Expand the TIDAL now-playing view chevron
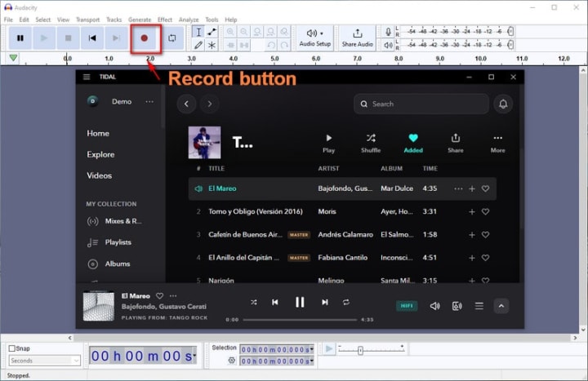The width and height of the screenshot is (588, 381). [x=501, y=306]
